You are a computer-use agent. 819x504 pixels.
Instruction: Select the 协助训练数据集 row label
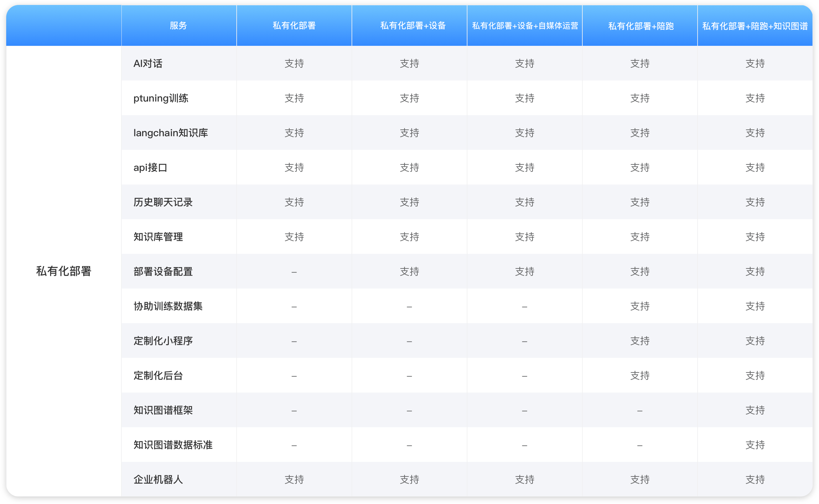168,306
